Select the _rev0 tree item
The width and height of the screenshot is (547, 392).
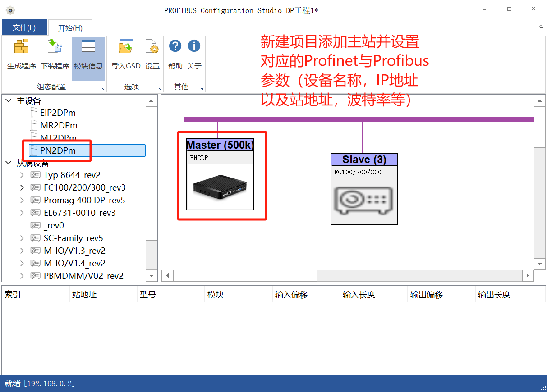pos(54,225)
